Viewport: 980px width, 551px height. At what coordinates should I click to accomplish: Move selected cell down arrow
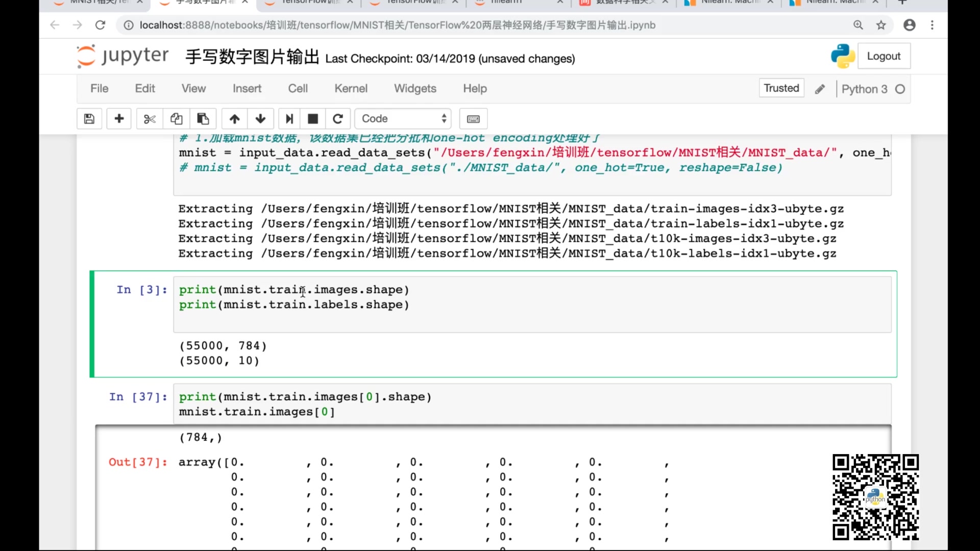tap(261, 119)
